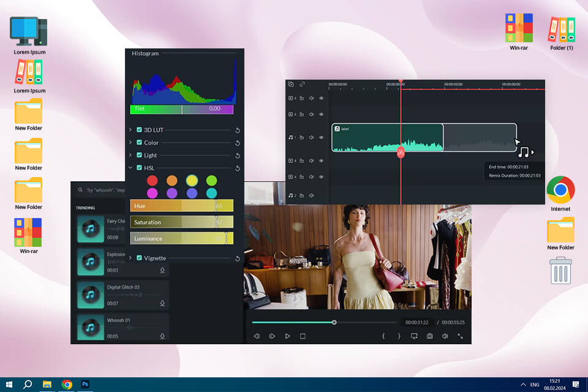This screenshot has height=392, width=588.
Task: Click the link clips icon above the track headers
Action: (302, 85)
